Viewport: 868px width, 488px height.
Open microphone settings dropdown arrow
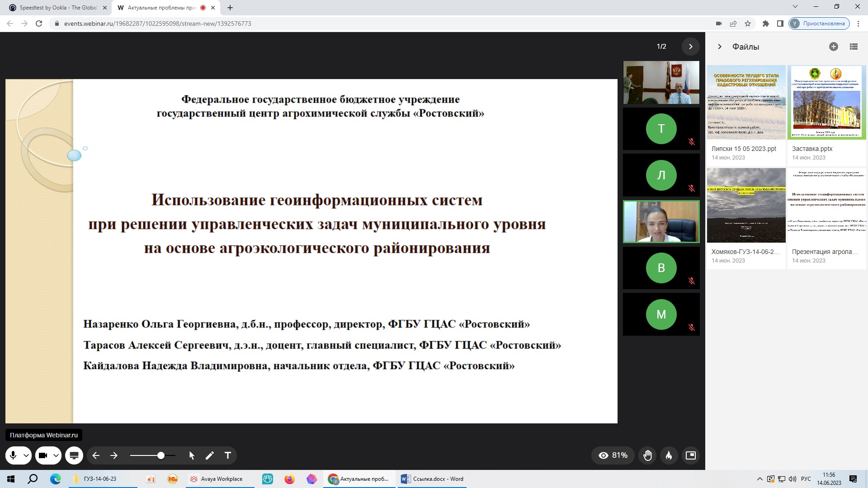[x=26, y=455]
